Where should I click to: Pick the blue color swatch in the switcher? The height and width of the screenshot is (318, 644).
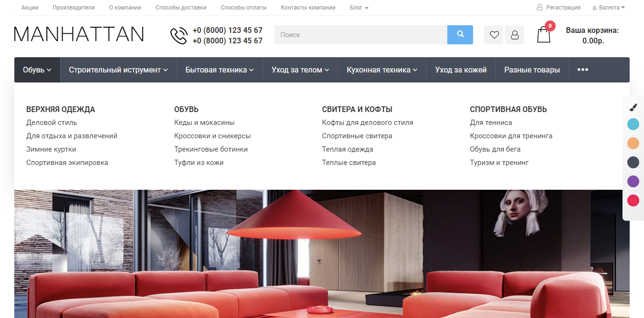(x=633, y=124)
